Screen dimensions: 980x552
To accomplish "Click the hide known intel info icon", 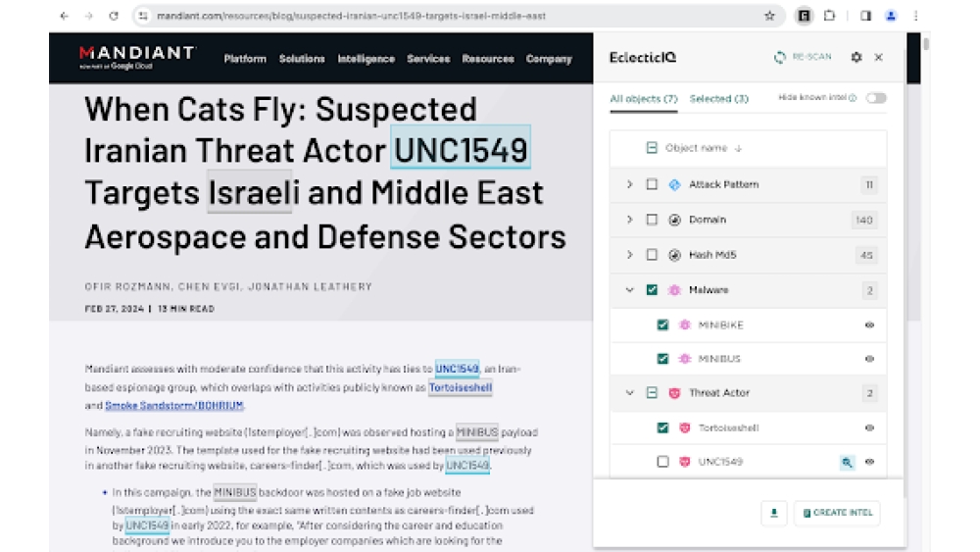I will (853, 97).
